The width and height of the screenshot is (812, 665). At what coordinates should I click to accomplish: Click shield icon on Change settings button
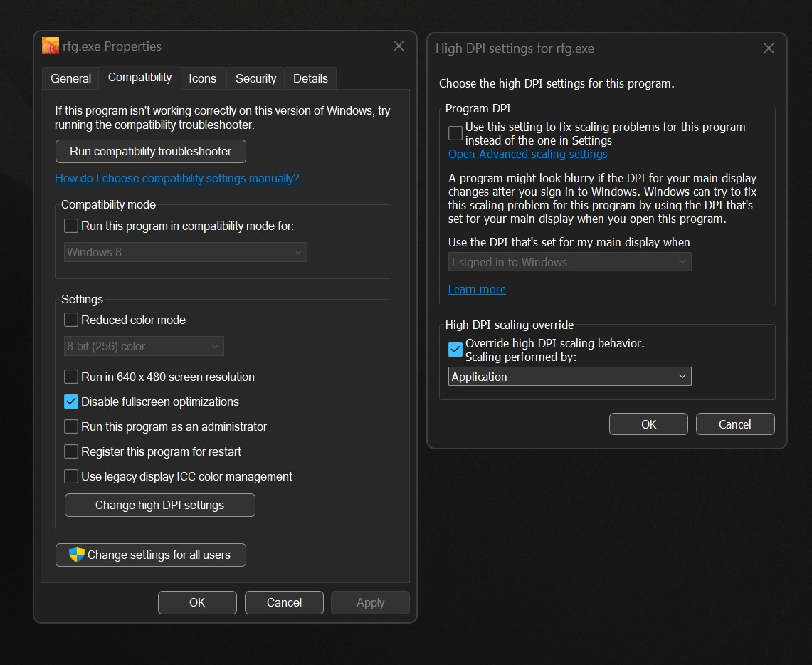coord(76,555)
